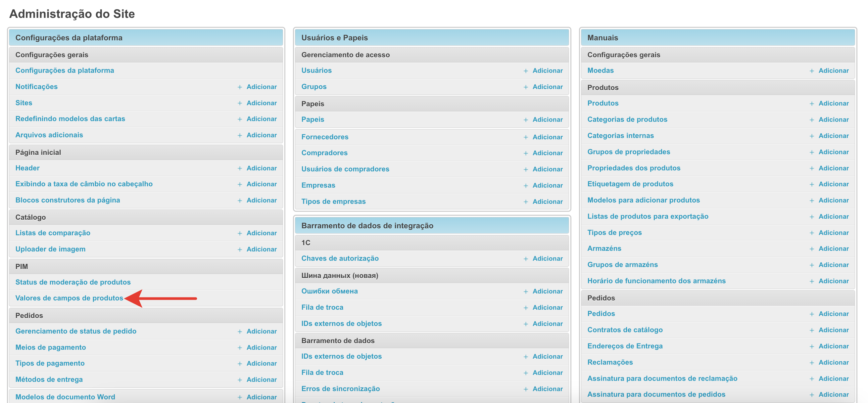Open the Notificações link
The image size is (868, 403).
[x=36, y=87]
